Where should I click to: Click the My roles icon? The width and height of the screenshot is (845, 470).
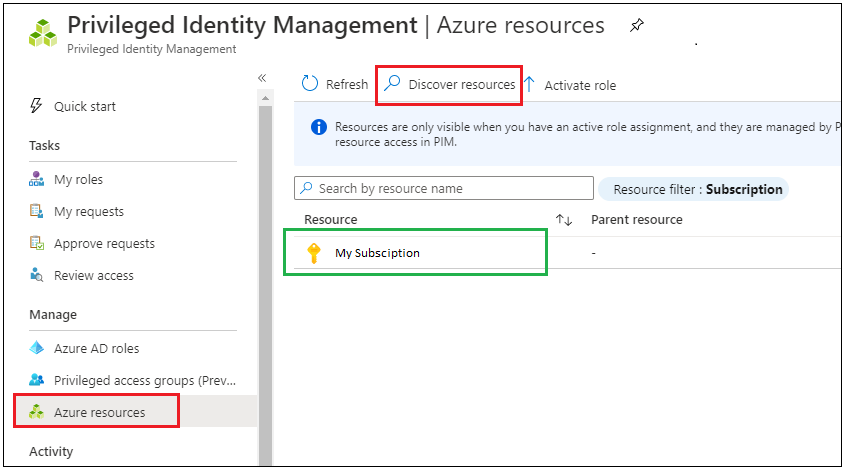pos(36,179)
